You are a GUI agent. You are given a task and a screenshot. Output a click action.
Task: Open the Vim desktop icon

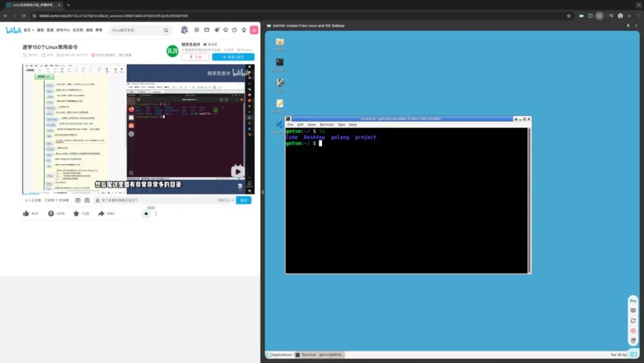click(x=280, y=85)
